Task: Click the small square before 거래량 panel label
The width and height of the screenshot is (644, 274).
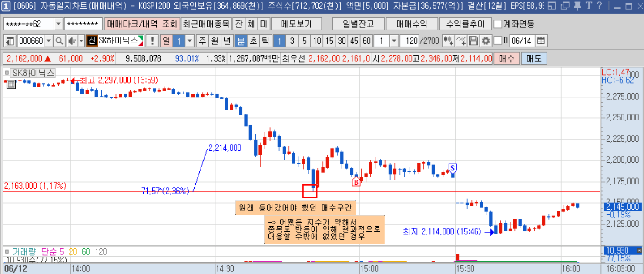Action: 7,251
